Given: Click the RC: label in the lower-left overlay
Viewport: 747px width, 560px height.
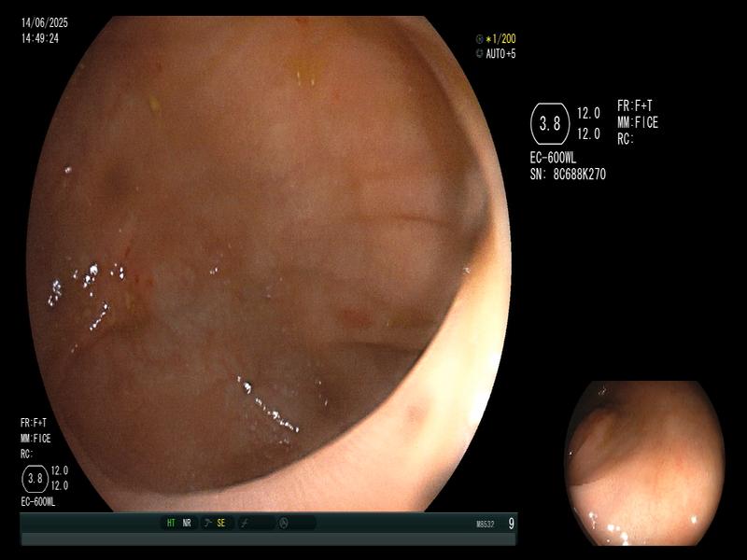Looking at the screenshot, I should tap(27, 455).
